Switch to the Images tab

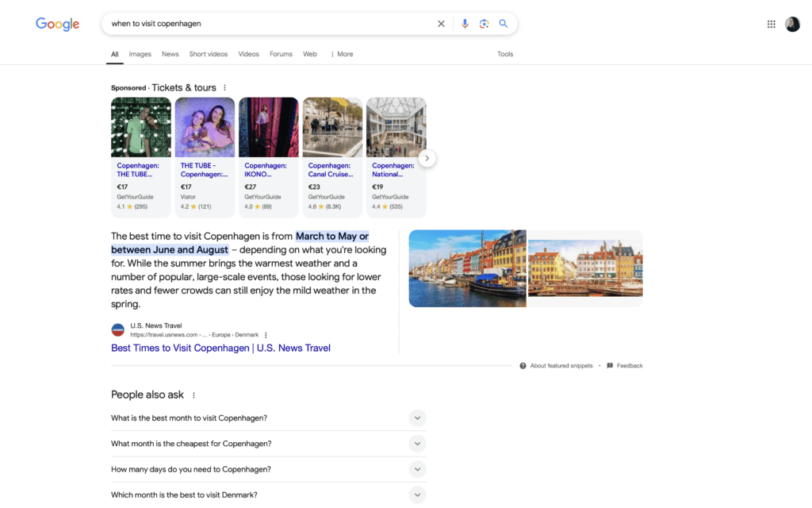pyautogui.click(x=140, y=54)
